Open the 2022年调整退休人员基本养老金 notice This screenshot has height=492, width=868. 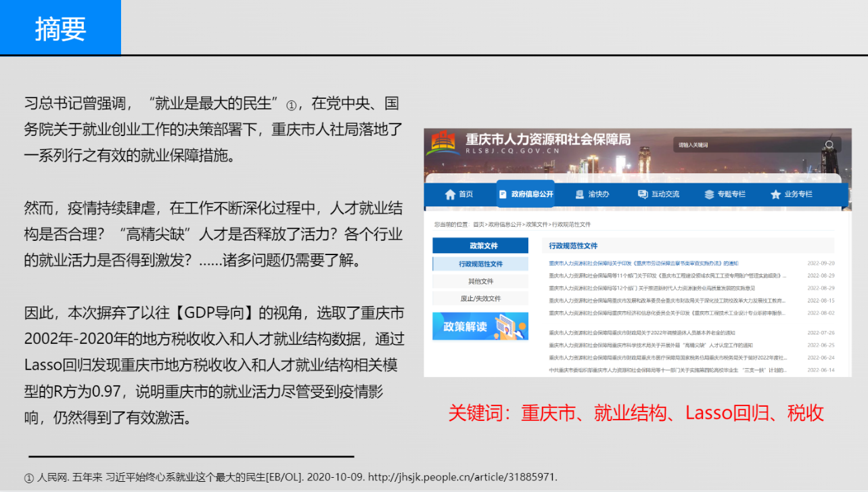click(641, 333)
